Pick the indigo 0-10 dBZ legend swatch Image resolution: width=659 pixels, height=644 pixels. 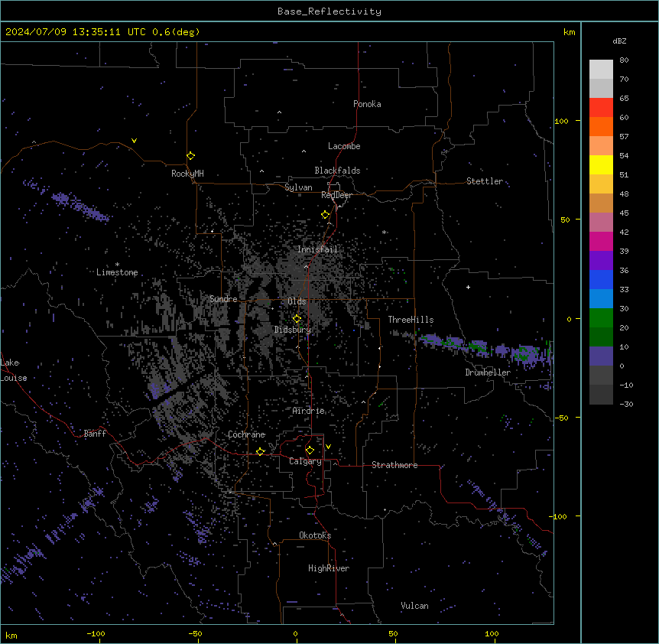601,356
